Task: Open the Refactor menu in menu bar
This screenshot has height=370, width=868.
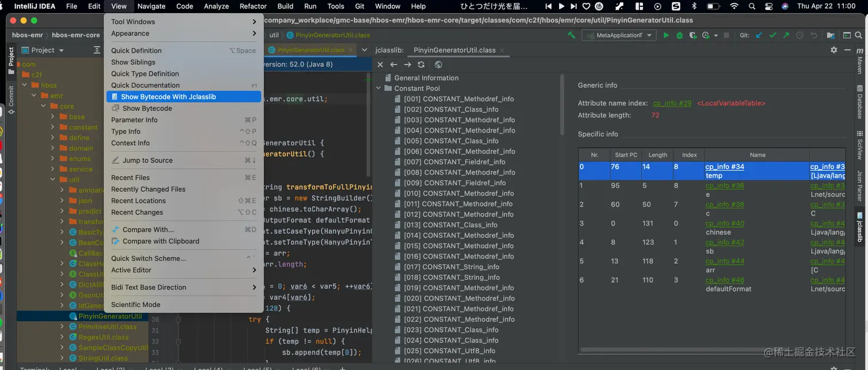Action: pyautogui.click(x=253, y=6)
